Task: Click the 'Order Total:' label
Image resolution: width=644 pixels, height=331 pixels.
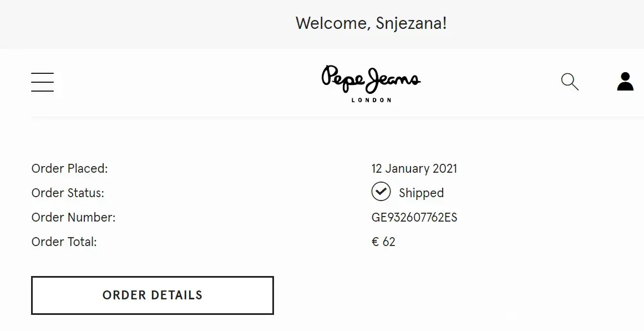Action: click(64, 242)
